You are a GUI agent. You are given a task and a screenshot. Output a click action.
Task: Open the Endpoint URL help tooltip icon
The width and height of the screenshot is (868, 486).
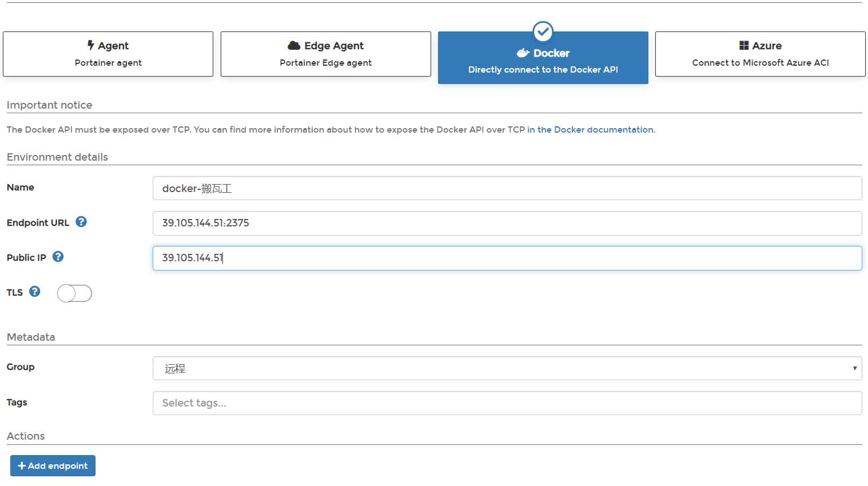click(x=81, y=222)
